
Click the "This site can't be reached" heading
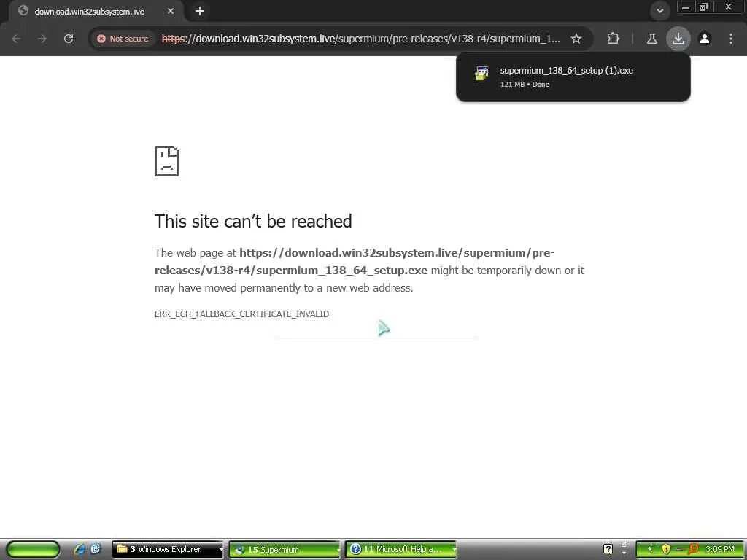[253, 222]
